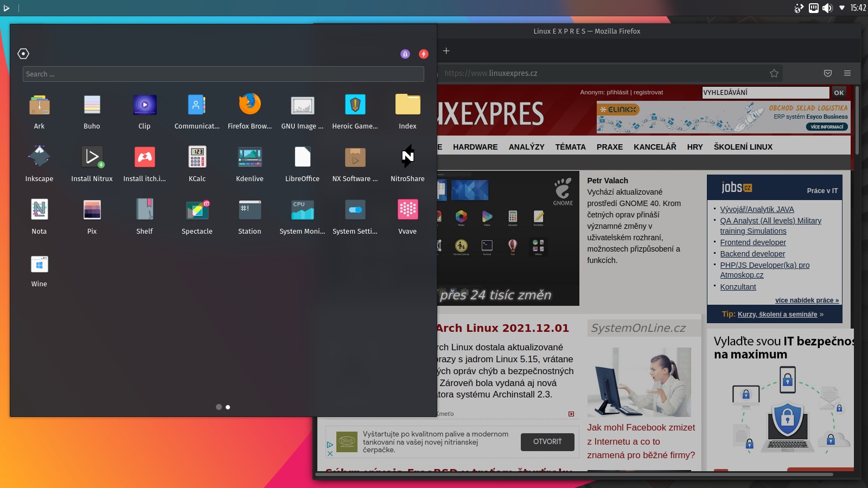Image resolution: width=868 pixels, height=488 pixels.
Task: Open the ŠKOLENÍ LINUX menu section
Action: point(743,147)
